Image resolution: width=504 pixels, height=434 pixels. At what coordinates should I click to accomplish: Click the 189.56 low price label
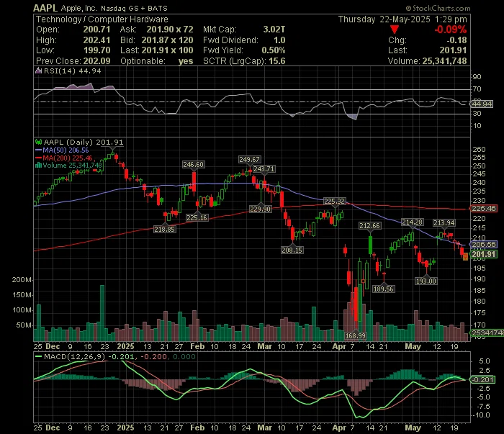tap(384, 289)
